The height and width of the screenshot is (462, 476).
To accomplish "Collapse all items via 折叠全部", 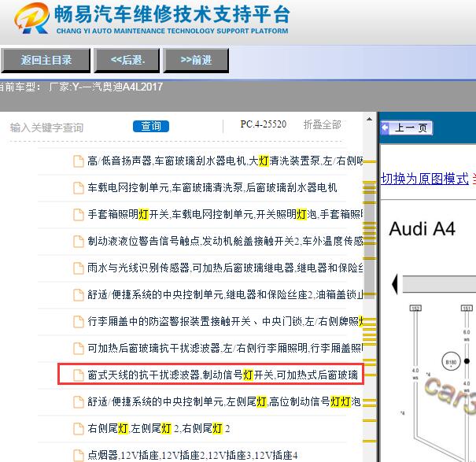I will click(322, 124).
